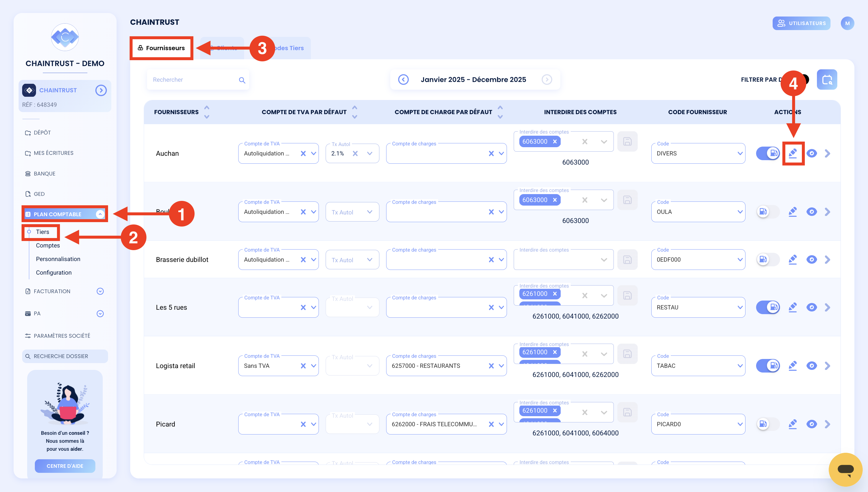
Task: Go to previous fiscal period arrow
Action: tap(403, 79)
